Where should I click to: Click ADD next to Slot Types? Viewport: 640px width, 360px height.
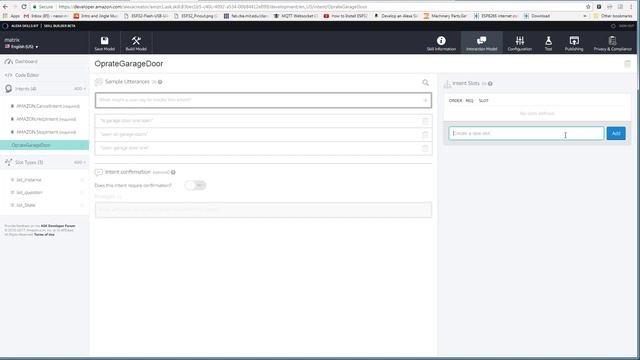79,162
